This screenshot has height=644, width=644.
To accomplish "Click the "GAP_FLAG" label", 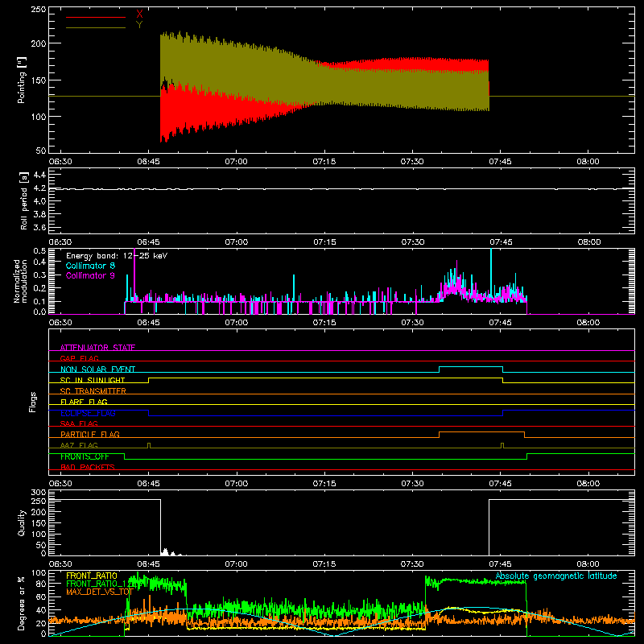I will pyautogui.click(x=79, y=358).
